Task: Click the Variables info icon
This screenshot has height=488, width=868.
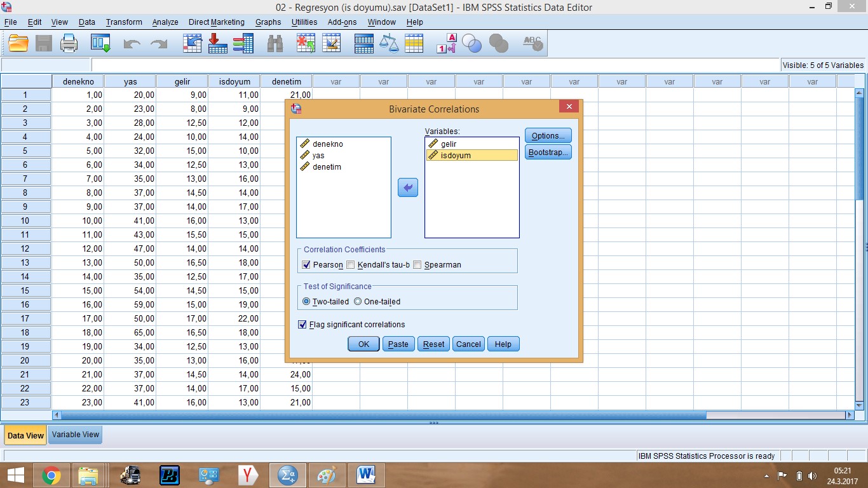Action: point(243,43)
